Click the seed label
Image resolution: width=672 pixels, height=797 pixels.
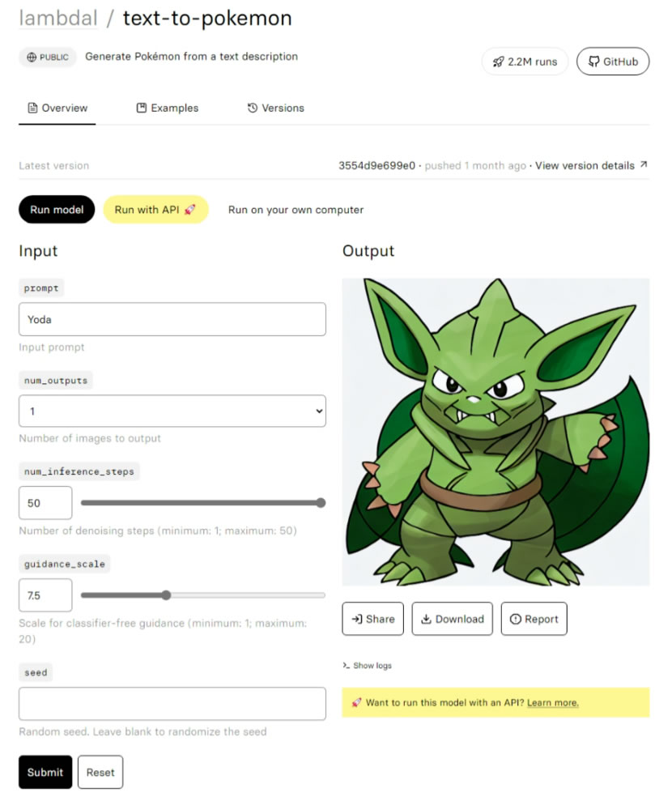click(36, 672)
